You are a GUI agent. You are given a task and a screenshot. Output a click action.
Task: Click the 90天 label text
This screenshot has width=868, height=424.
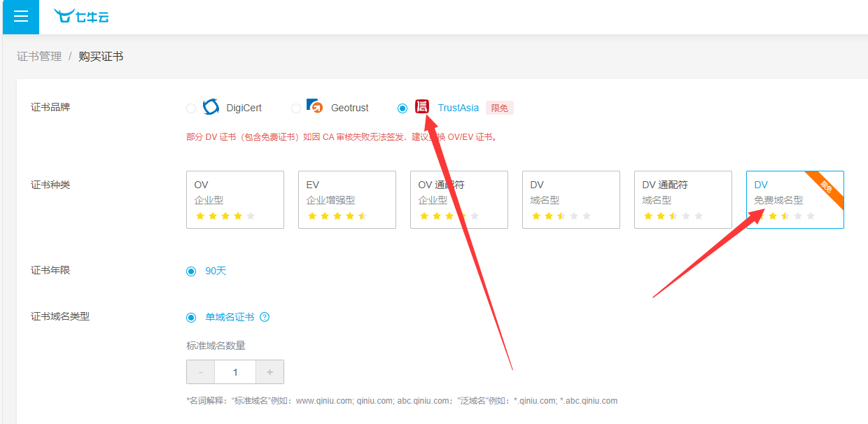point(216,271)
